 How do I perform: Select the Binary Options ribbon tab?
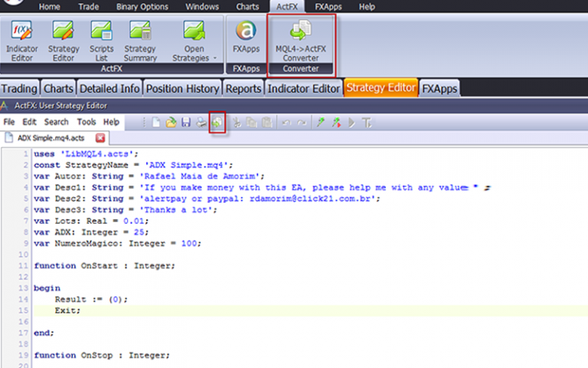point(142,7)
